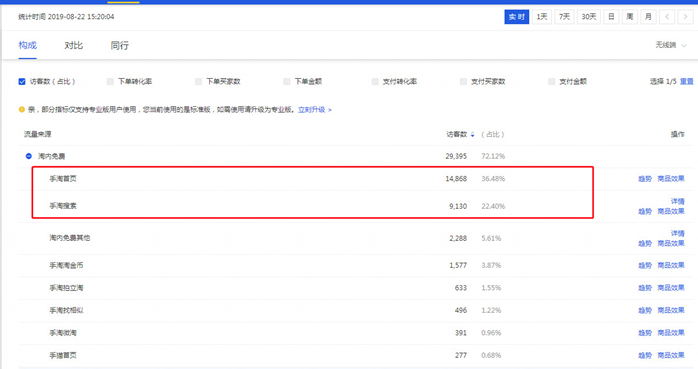Open 商品效果 for the 手猫首页 row
Screen dimensions: 698x369
[671, 356]
